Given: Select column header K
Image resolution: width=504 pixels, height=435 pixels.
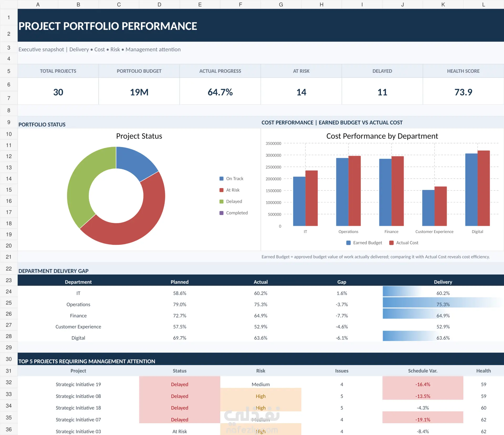Looking at the screenshot, I should (443, 4).
